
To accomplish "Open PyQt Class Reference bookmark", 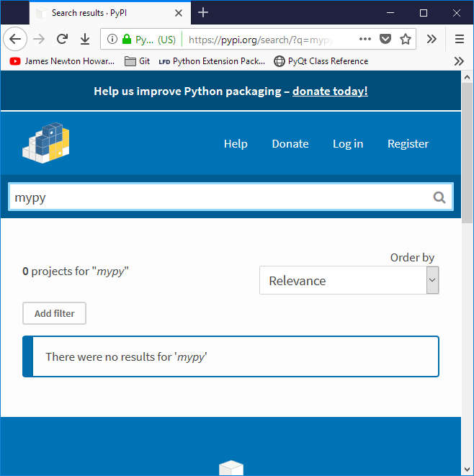I will (321, 61).
